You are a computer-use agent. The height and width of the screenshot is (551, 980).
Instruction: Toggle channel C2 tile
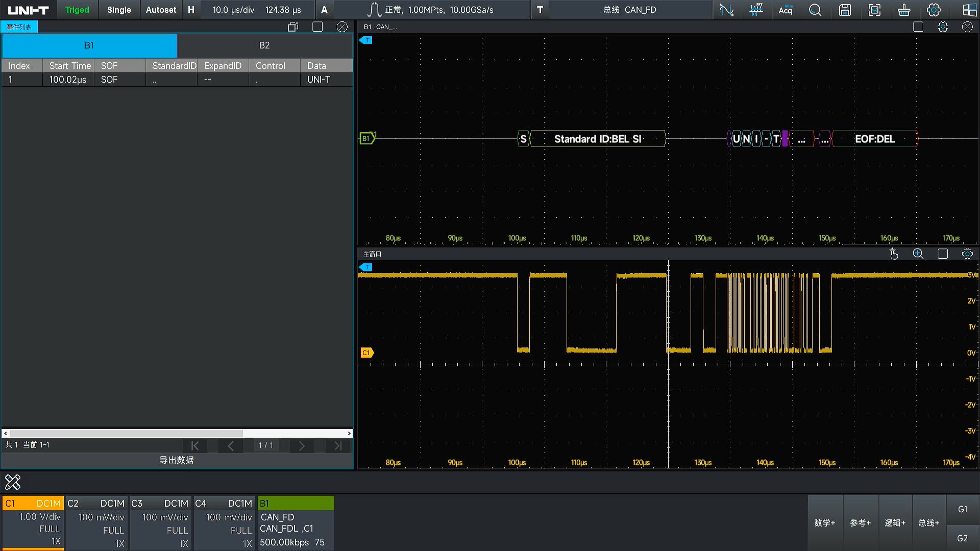coord(97,522)
